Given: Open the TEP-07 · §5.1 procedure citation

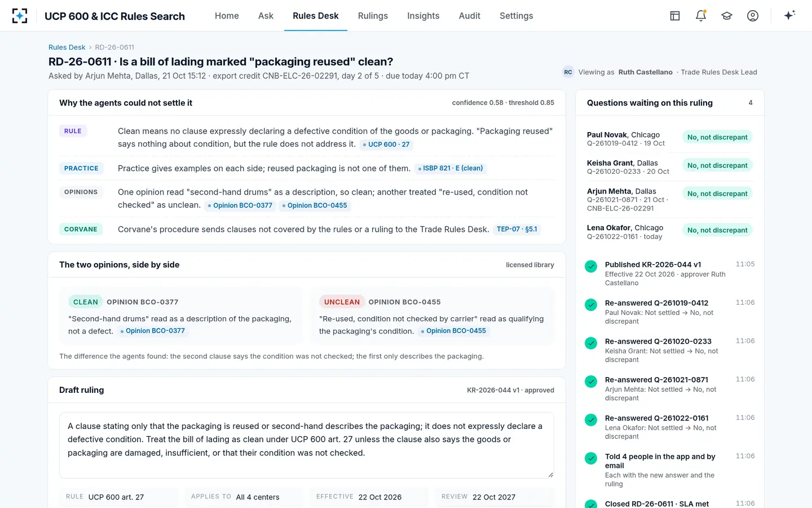Looking at the screenshot, I should pyautogui.click(x=517, y=229).
